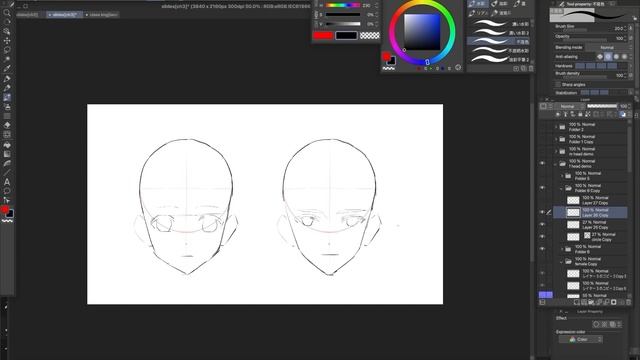Screen dimensions: 640x360
Task: Expand the Folder 5 folder
Action: pyautogui.click(x=562, y=176)
